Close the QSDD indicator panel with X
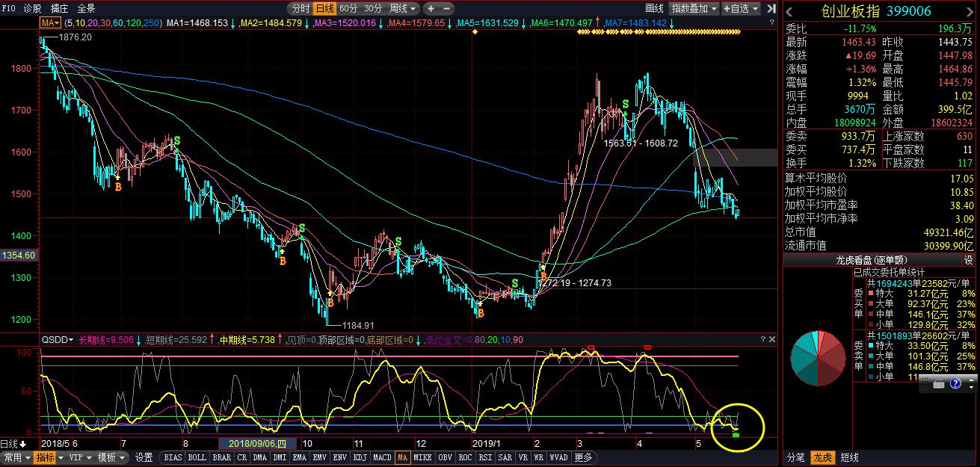This screenshot has height=467, width=980. coord(772,339)
